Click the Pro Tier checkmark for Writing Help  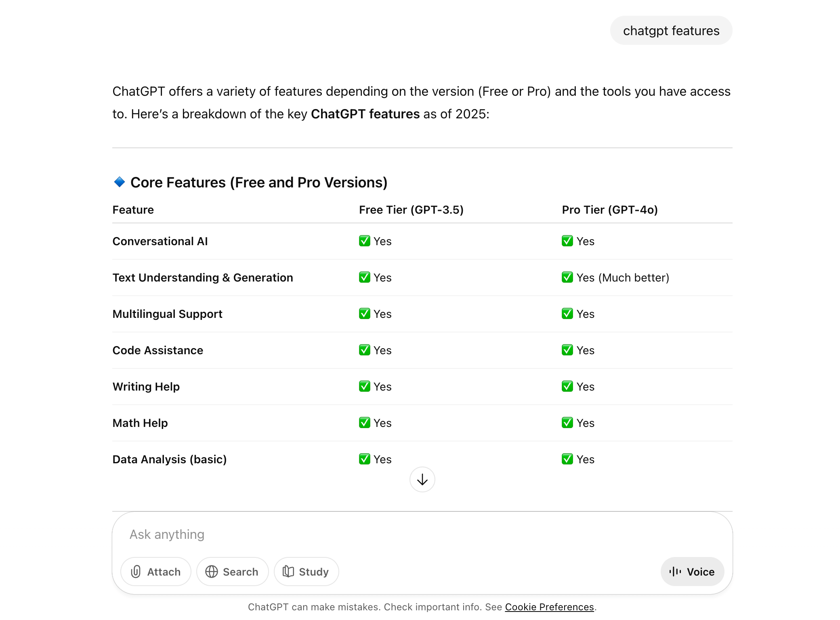click(567, 387)
